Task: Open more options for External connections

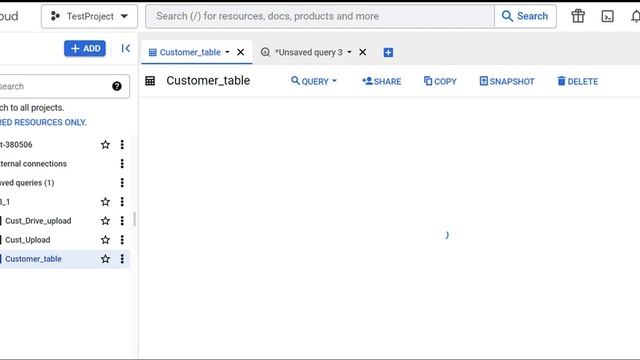Action: point(122,164)
